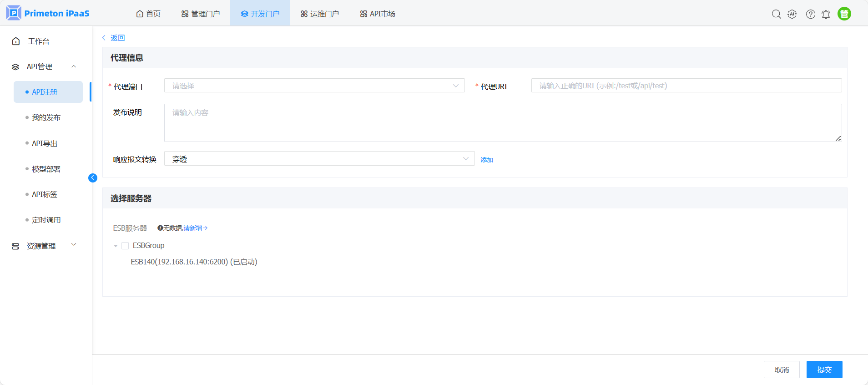
Task: Switch to the 运维门户 tab
Action: point(319,14)
